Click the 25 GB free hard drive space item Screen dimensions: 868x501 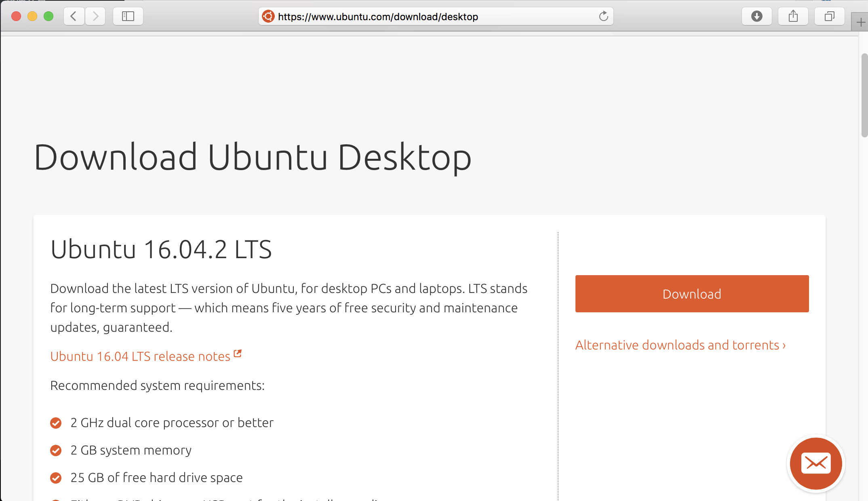(x=156, y=478)
